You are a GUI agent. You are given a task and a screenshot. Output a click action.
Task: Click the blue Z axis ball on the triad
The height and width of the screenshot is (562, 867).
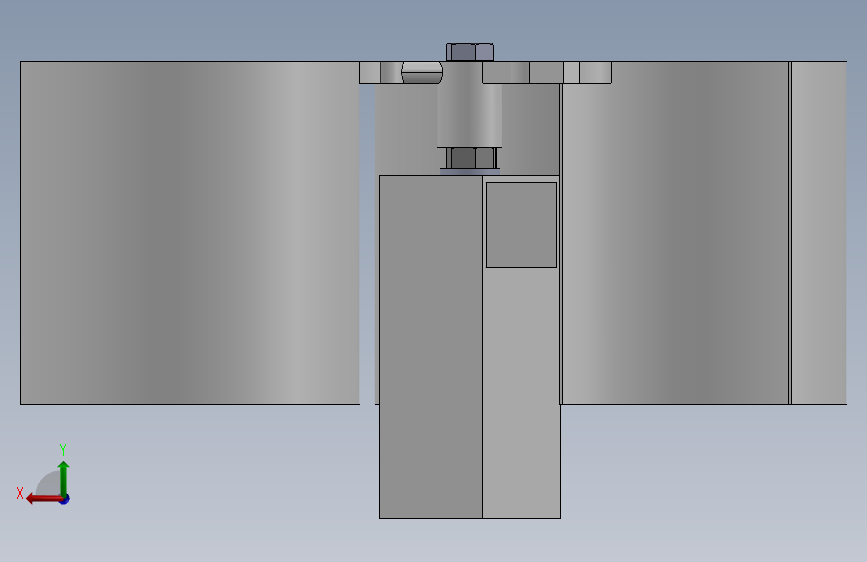point(65,500)
